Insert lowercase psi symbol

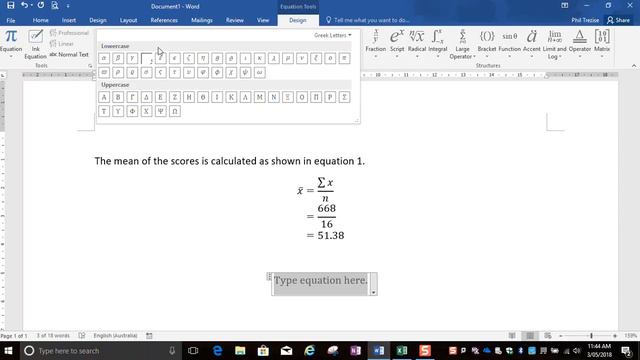point(245,73)
